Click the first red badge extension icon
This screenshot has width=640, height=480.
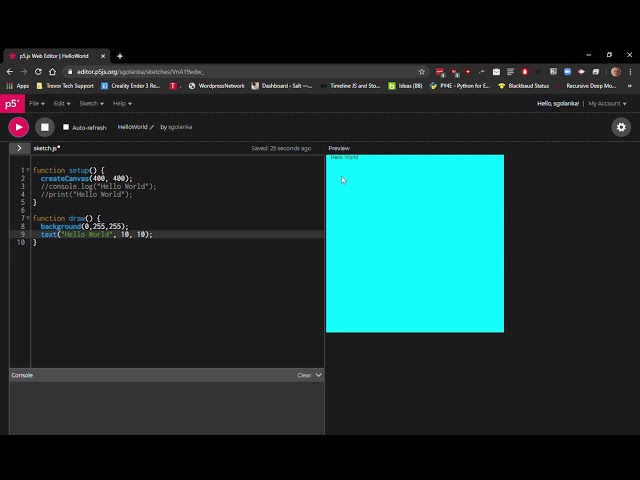click(x=440, y=72)
